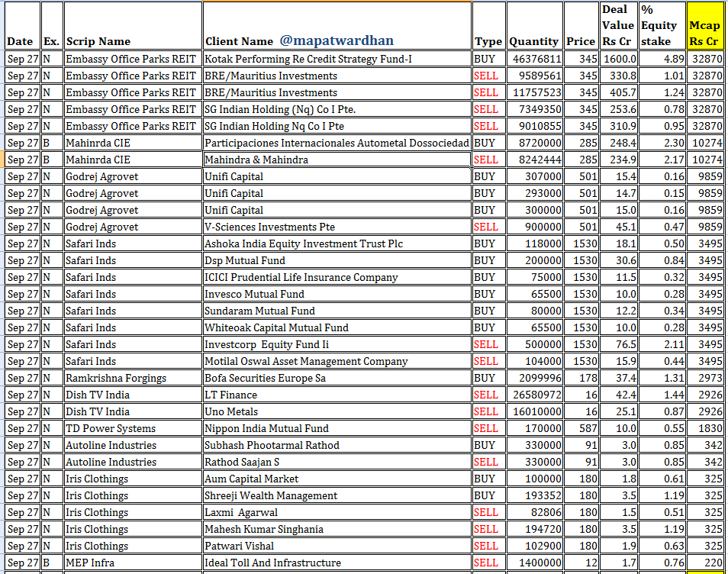Click Laxmi Agarwal client cell
The width and height of the screenshot is (728, 574).
pos(337,512)
